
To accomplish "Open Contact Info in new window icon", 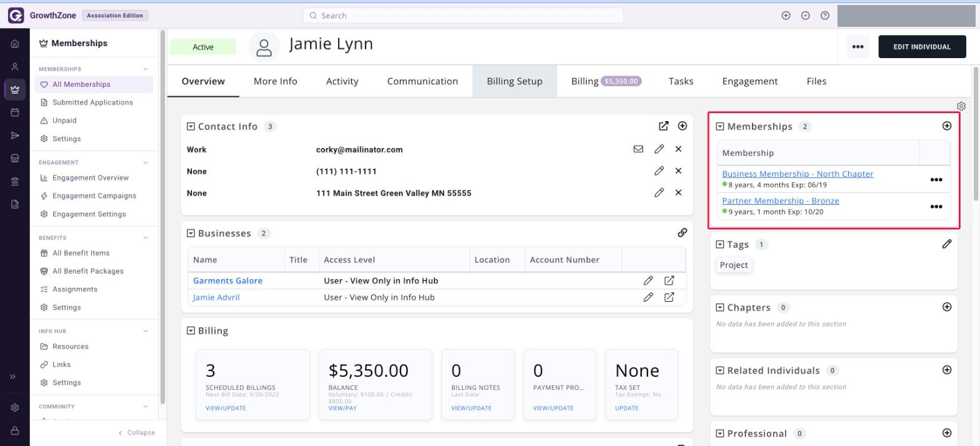I will tap(664, 126).
